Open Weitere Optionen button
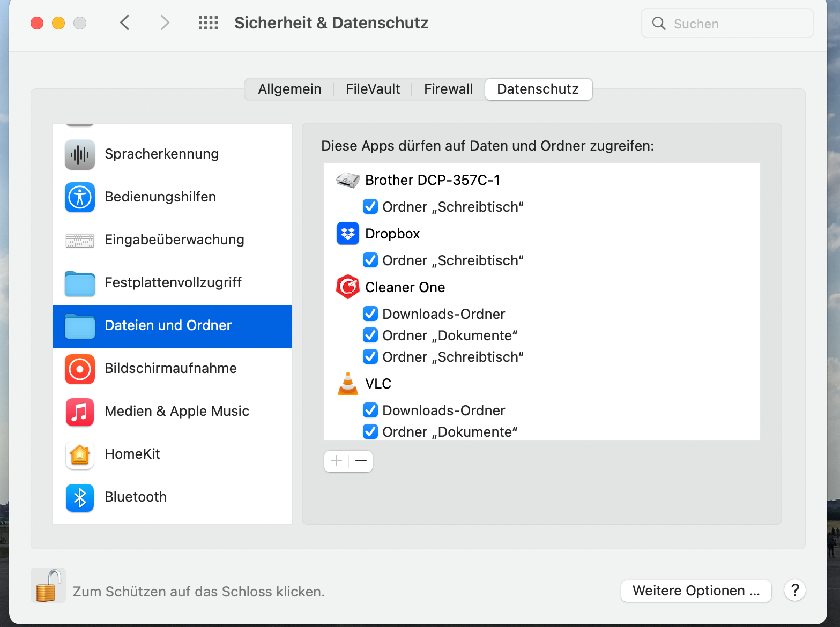 (x=696, y=591)
